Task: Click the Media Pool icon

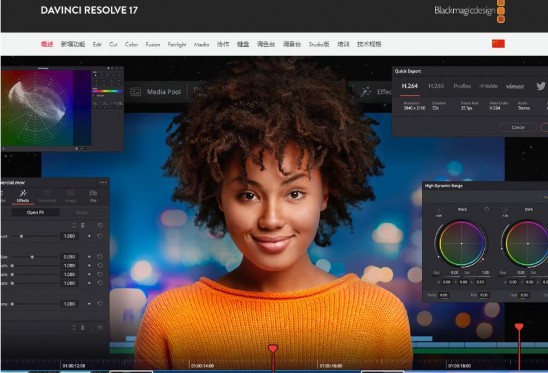Action: point(135,92)
